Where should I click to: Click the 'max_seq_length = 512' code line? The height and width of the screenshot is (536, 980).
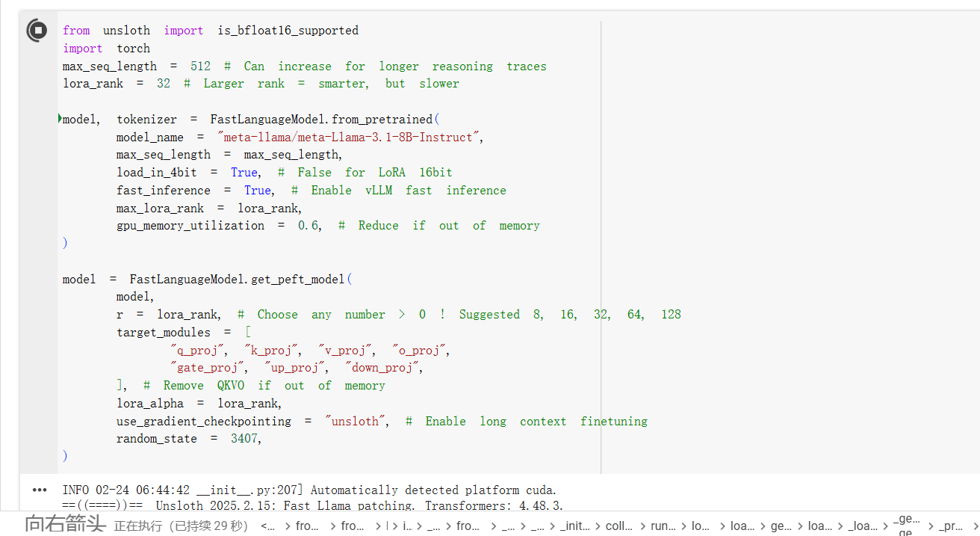[x=305, y=67]
